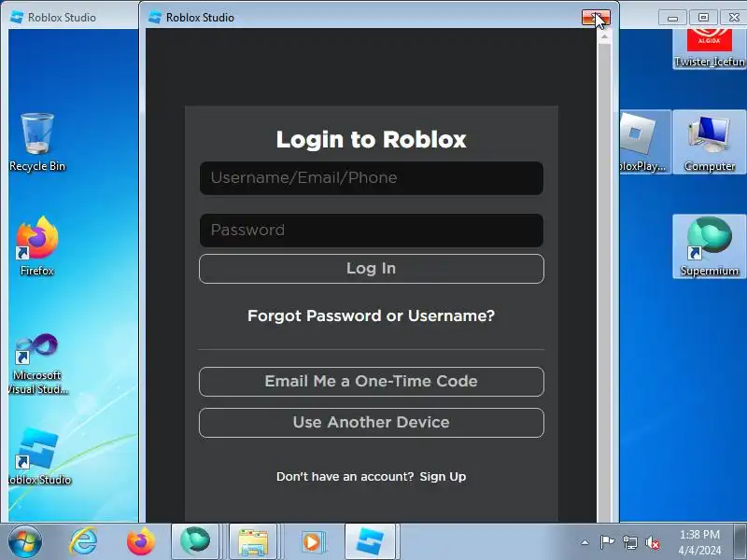Screen dimensions: 747x560
Task: Focus the Username/Email/Phone field
Action: pos(371,178)
